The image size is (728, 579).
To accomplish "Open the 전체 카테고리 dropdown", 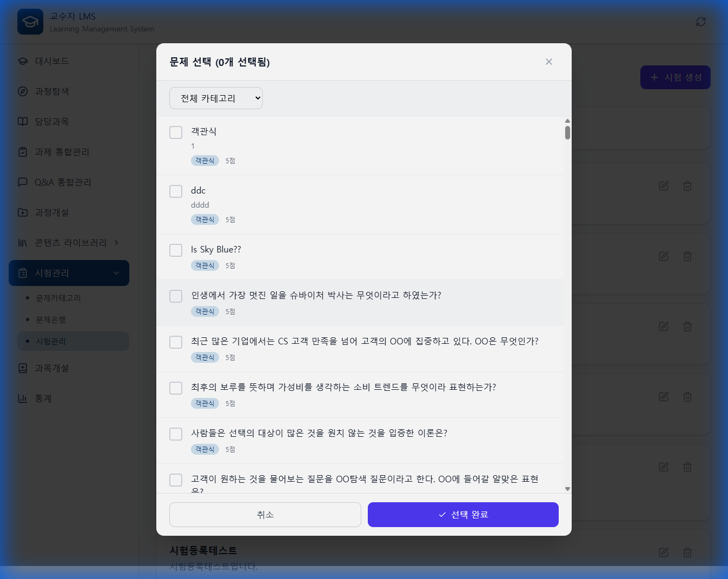I will (x=216, y=98).
